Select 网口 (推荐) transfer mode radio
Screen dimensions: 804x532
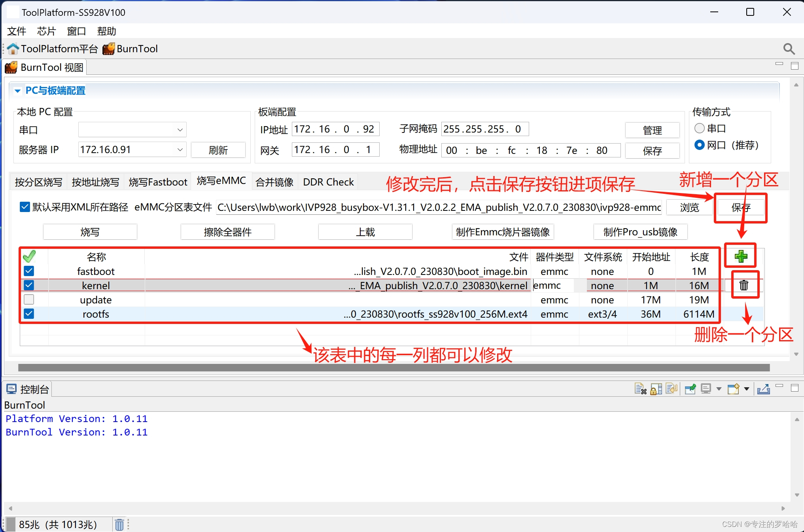699,145
